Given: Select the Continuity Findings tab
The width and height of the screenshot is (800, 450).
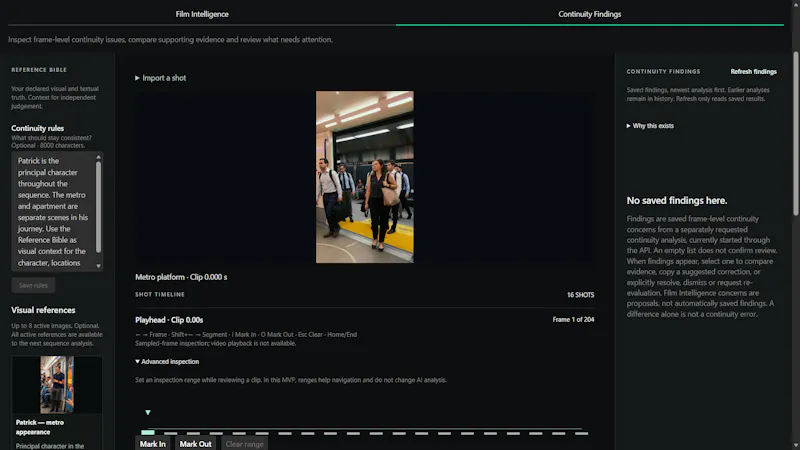Looking at the screenshot, I should click(589, 14).
